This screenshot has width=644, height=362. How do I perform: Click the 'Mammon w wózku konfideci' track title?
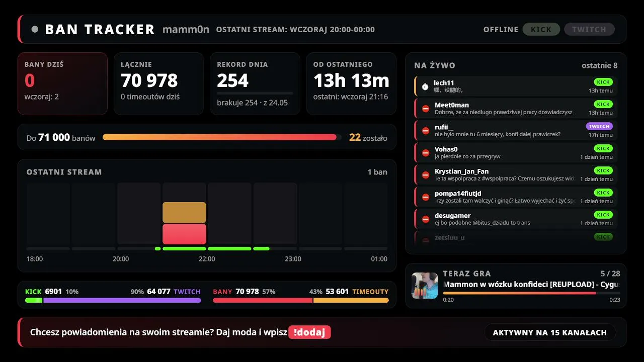(531, 284)
